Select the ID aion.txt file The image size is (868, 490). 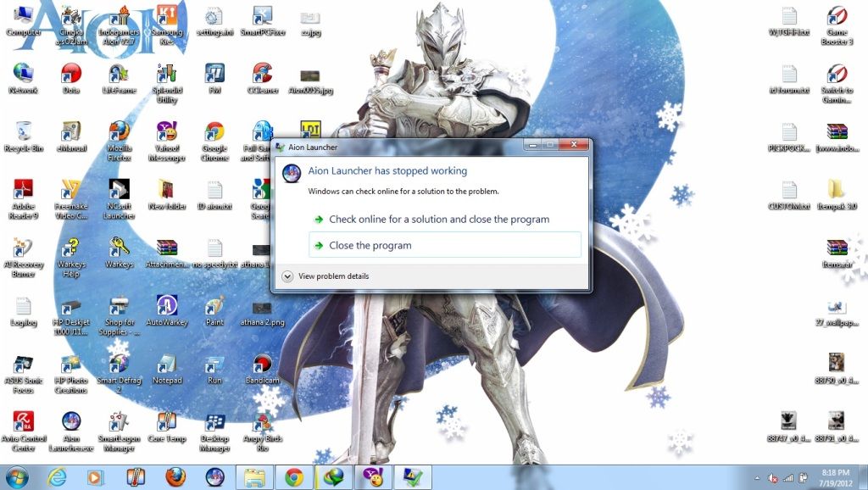(214, 194)
